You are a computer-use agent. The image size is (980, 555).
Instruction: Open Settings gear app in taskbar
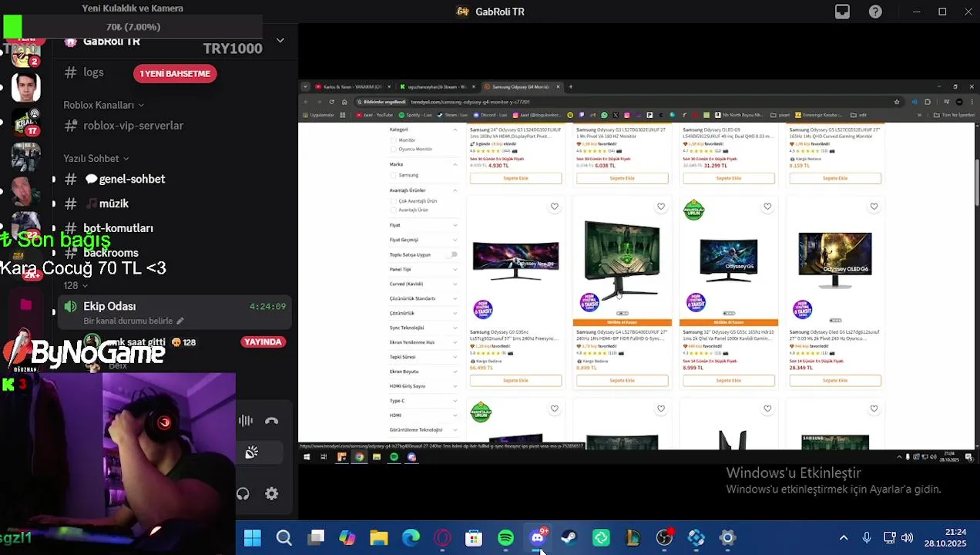727,538
